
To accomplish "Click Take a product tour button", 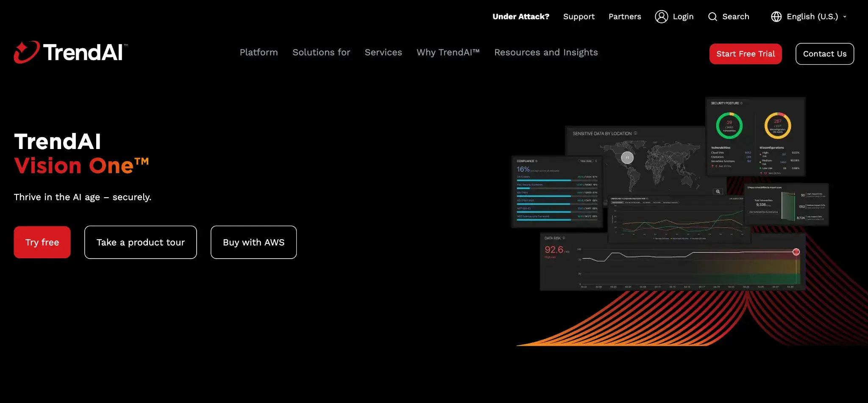I will pos(140,242).
